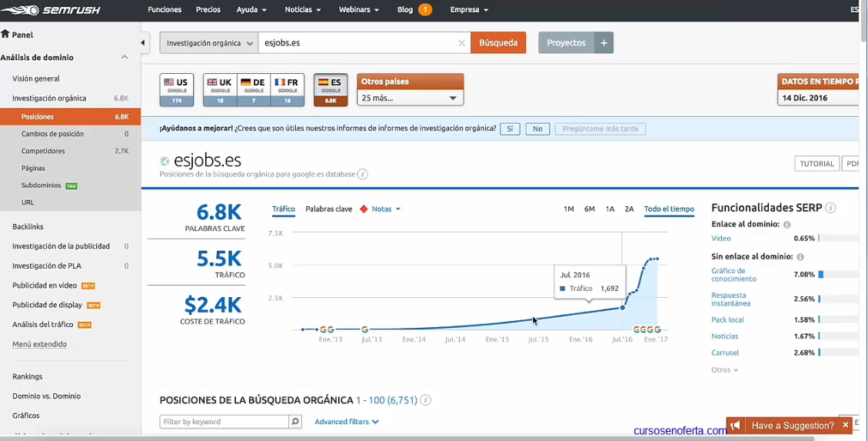868x441 pixels.
Task: Switch to Palabras clave chart tab
Action: click(x=329, y=209)
